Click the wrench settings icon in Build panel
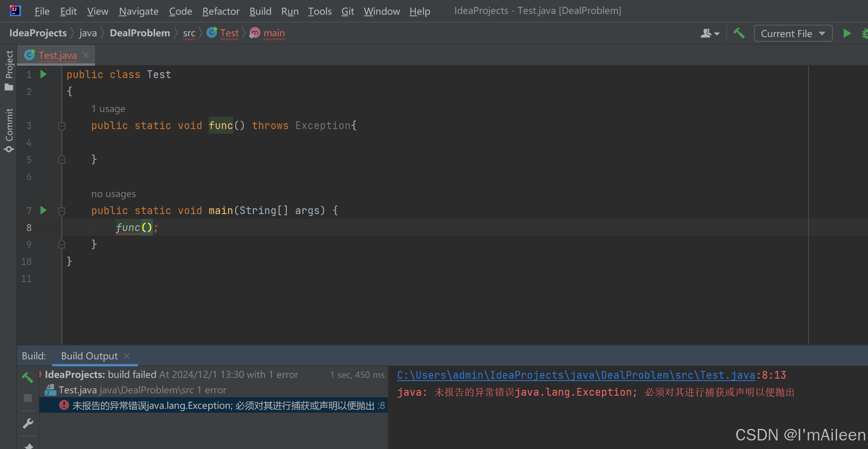The height and width of the screenshot is (449, 868). click(x=27, y=423)
